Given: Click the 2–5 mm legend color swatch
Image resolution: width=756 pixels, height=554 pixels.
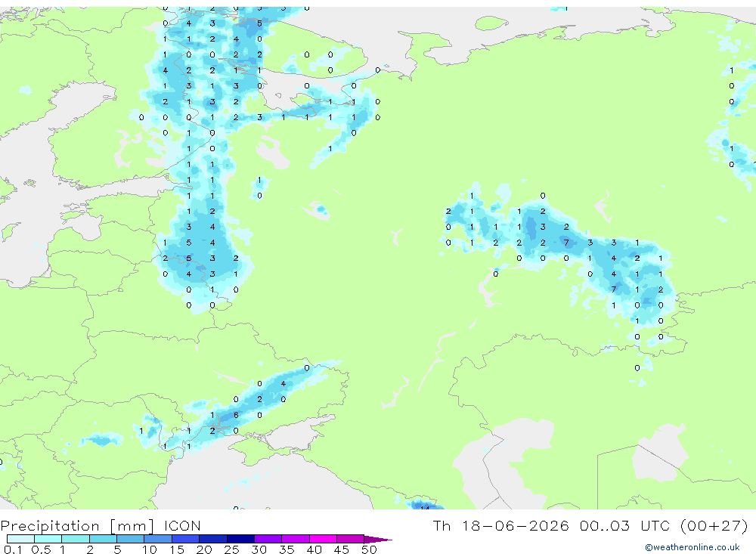Looking at the screenshot, I should (103, 539).
